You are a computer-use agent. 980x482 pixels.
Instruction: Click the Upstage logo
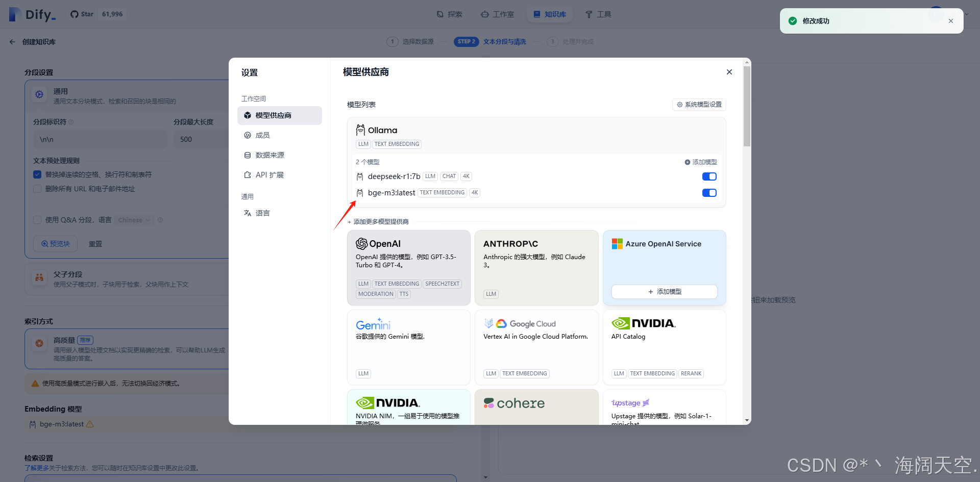630,403
